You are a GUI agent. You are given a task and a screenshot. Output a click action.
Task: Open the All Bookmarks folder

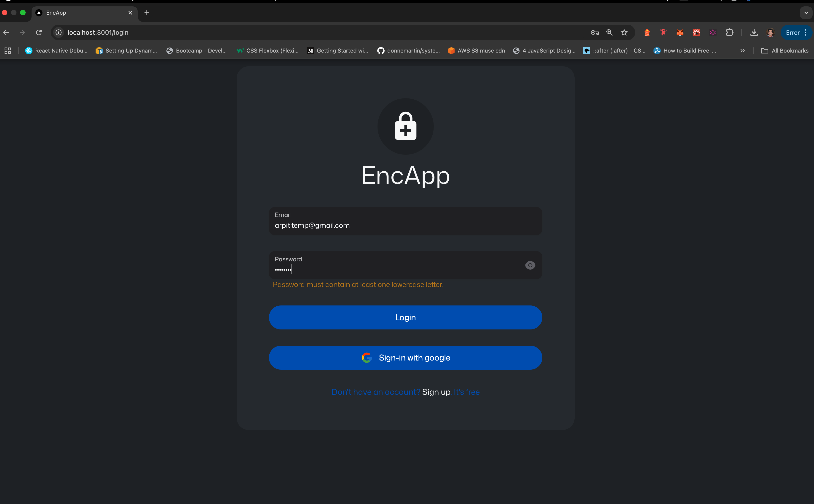click(785, 51)
